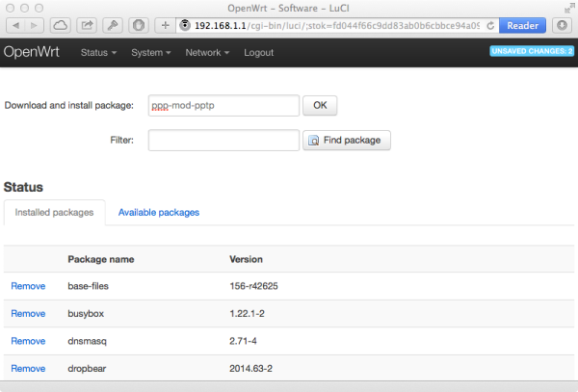Remove the busybox package
The image size is (578, 392).
(28, 314)
